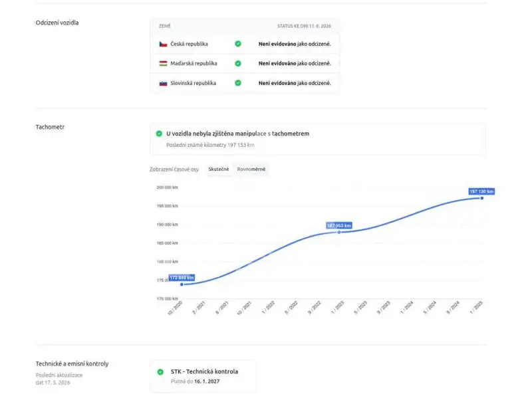
Task: Open the STK - Technická kontrola card
Action: pyautogui.click(x=203, y=376)
